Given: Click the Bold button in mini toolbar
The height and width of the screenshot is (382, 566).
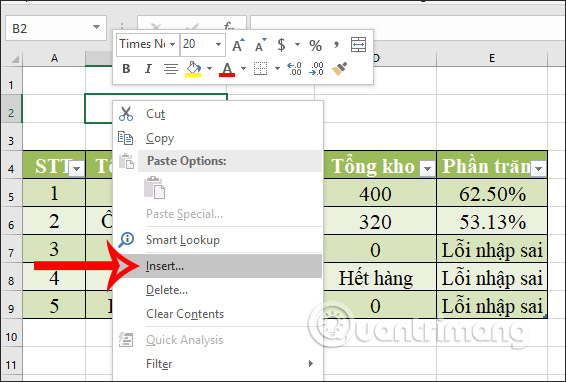Looking at the screenshot, I should point(126,68).
